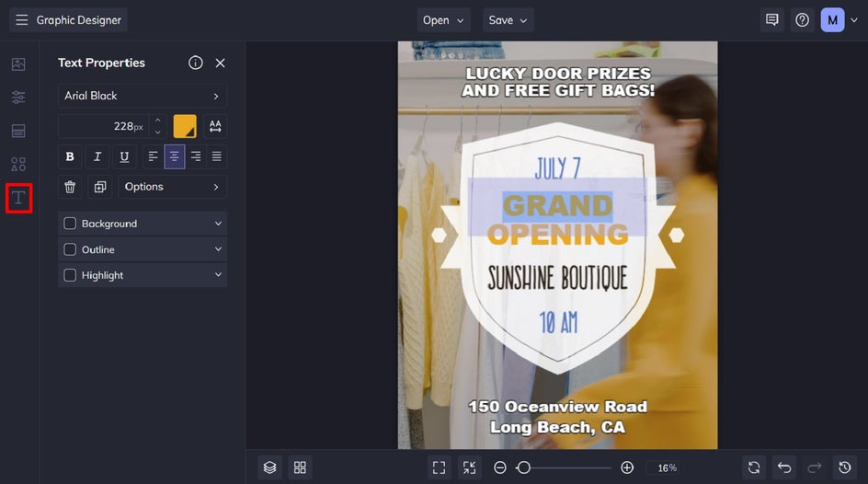Select the 10 AM text

click(x=558, y=322)
